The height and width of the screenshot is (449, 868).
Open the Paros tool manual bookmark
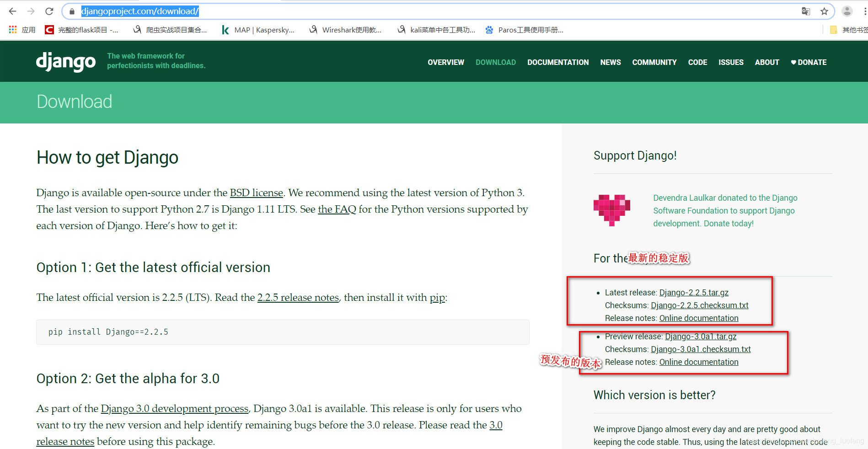(x=525, y=30)
